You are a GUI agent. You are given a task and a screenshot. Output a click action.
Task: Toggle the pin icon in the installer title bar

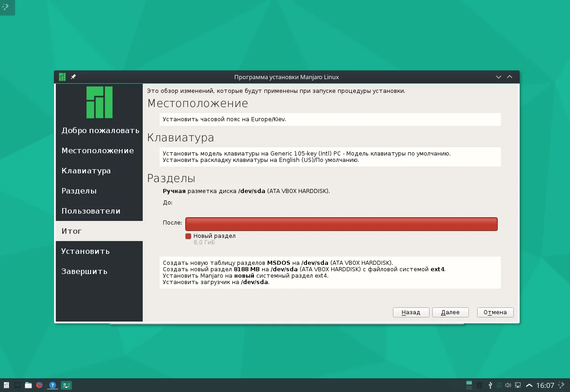coord(73,77)
